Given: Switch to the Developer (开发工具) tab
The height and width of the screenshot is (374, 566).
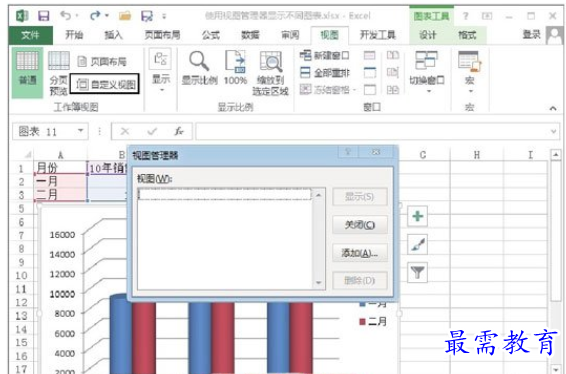Looking at the screenshot, I should [x=378, y=35].
